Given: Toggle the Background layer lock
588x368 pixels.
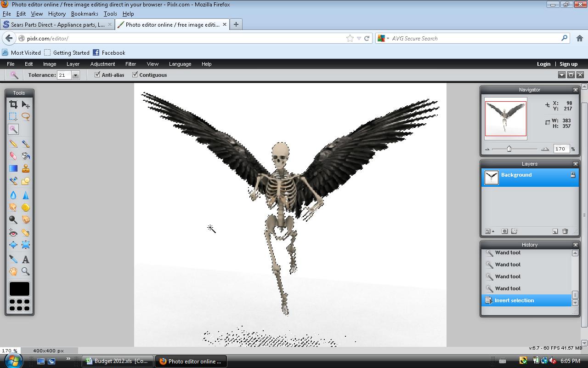Looking at the screenshot, I should click(573, 175).
